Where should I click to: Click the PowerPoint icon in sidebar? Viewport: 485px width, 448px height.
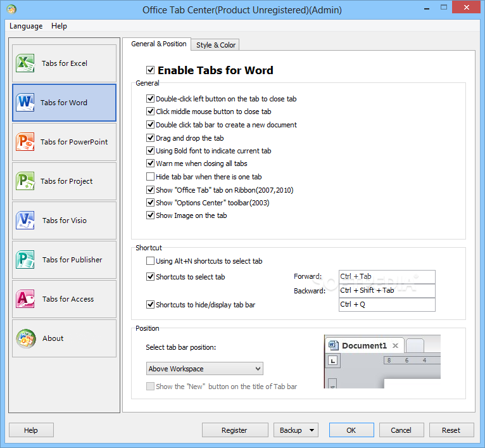[x=25, y=141]
